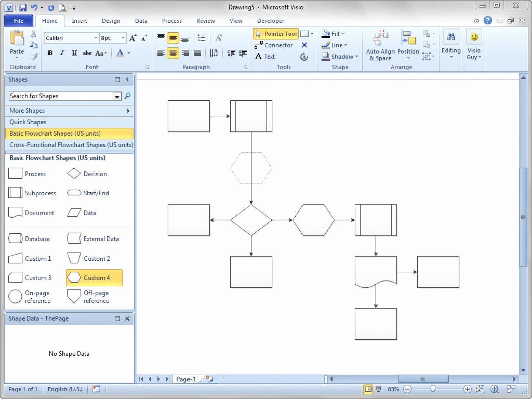The height and width of the screenshot is (399, 532).
Task: Click the zoom slider handle
Action: tap(433, 389)
